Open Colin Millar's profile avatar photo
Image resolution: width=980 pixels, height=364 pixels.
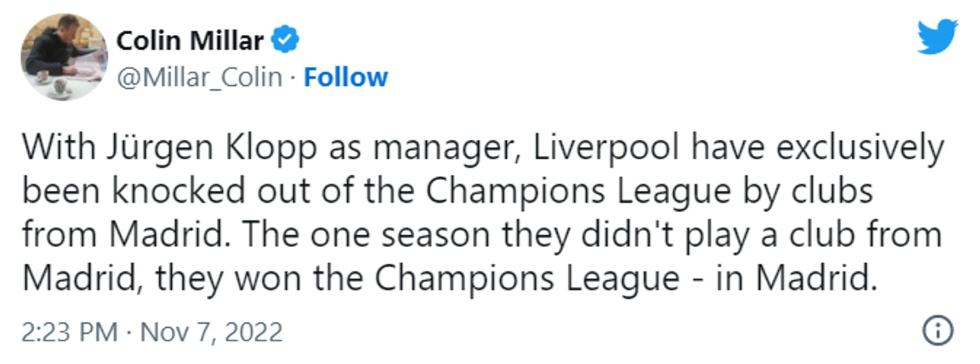click(64, 57)
